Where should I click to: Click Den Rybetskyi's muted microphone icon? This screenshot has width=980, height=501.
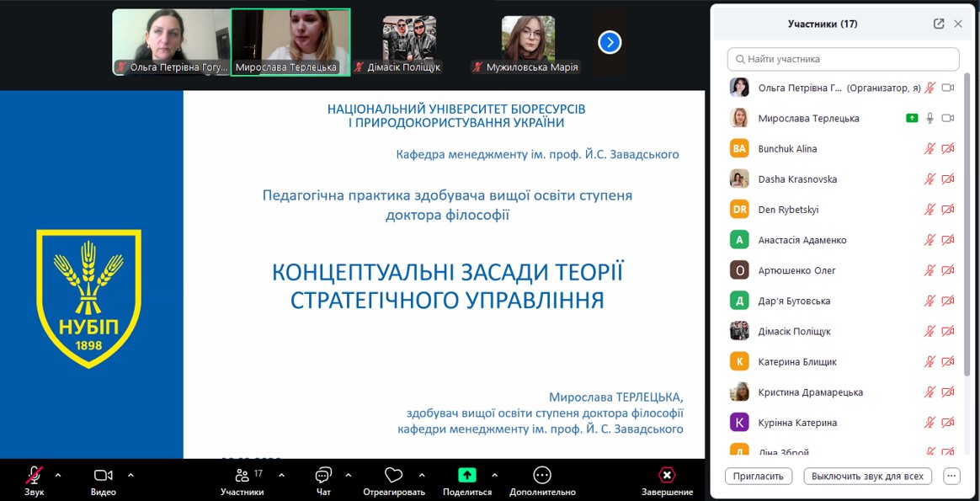coord(930,210)
